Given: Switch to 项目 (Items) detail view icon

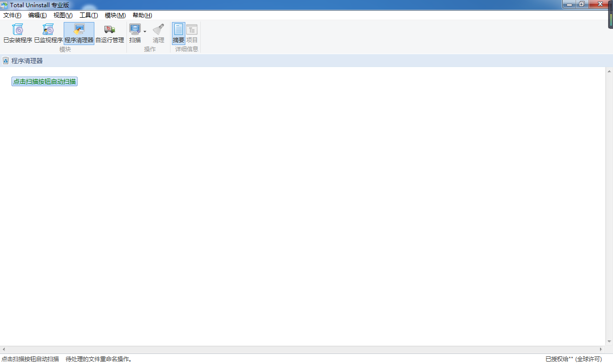Looking at the screenshot, I should coord(192,34).
